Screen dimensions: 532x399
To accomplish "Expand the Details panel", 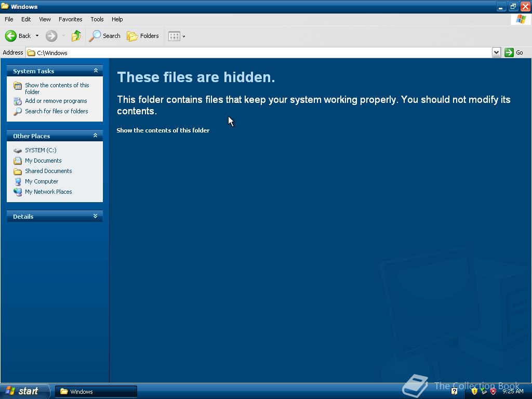I will tap(96, 216).
